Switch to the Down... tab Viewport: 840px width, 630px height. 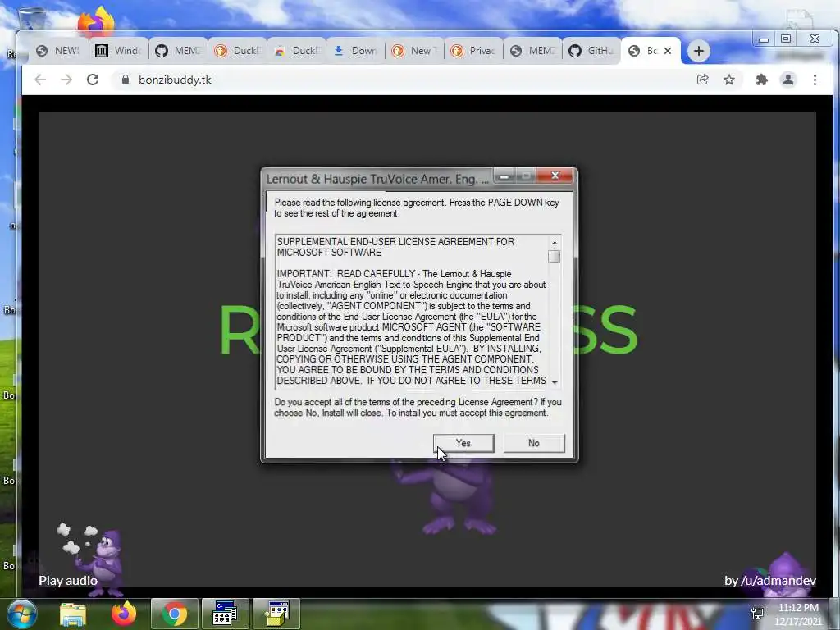click(354, 51)
